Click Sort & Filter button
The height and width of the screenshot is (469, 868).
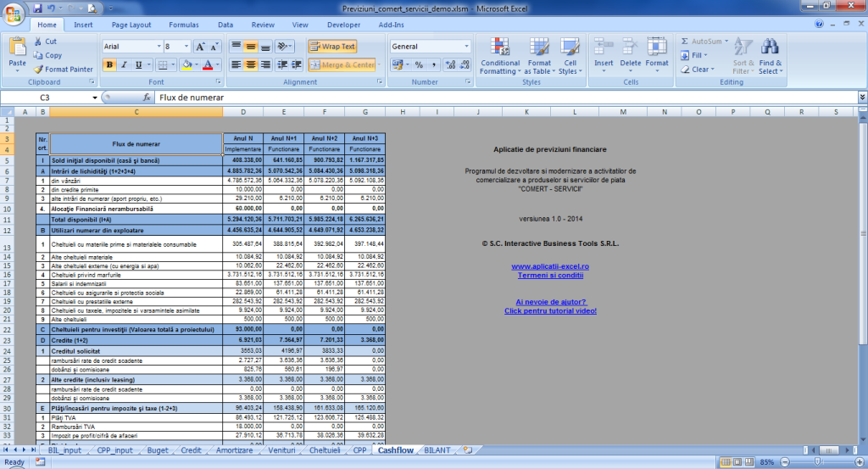pyautogui.click(x=743, y=55)
